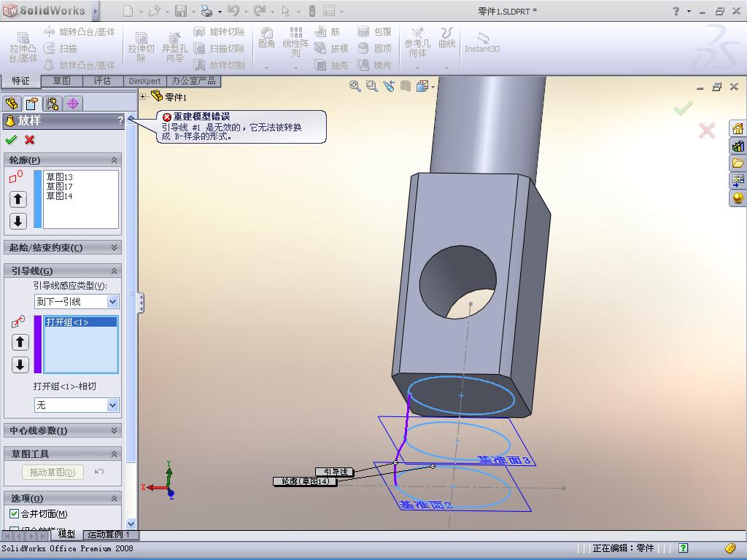This screenshot has height=560, width=747.
Task: Select 草图17 in the profiles list
Action: click(60, 187)
